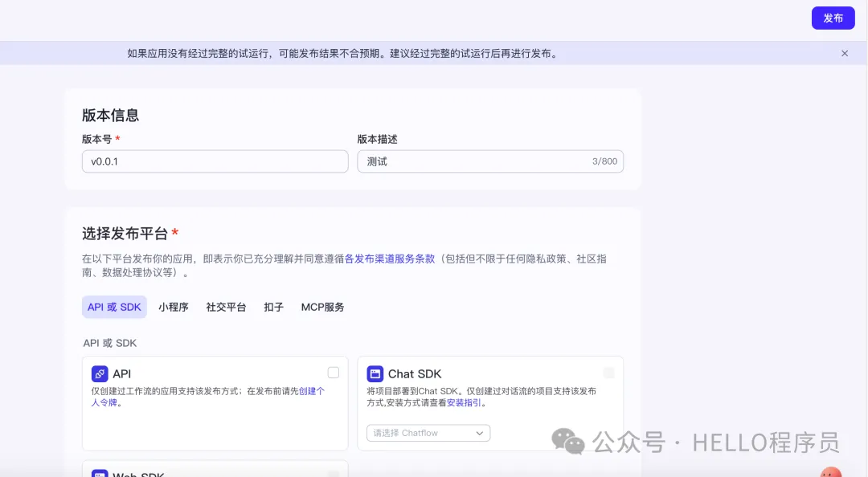Click the 发布 publish button
The width and height of the screenshot is (868, 477).
tap(833, 18)
